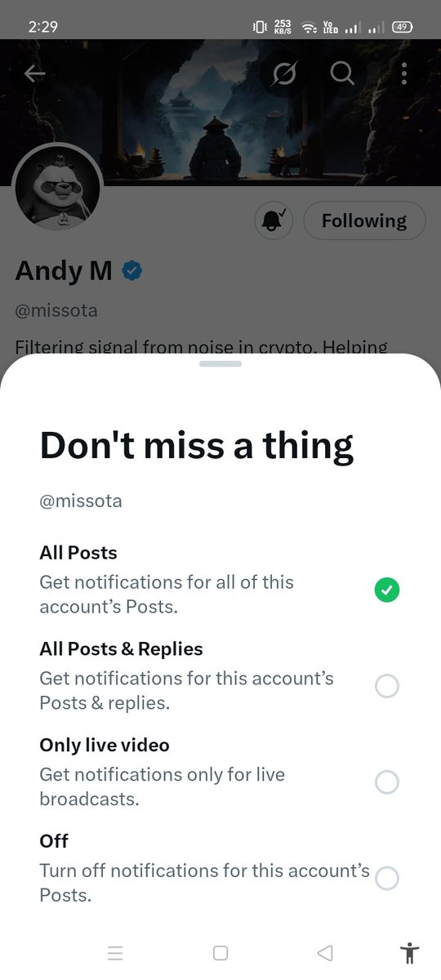Open the three-dot overflow menu

point(404,73)
